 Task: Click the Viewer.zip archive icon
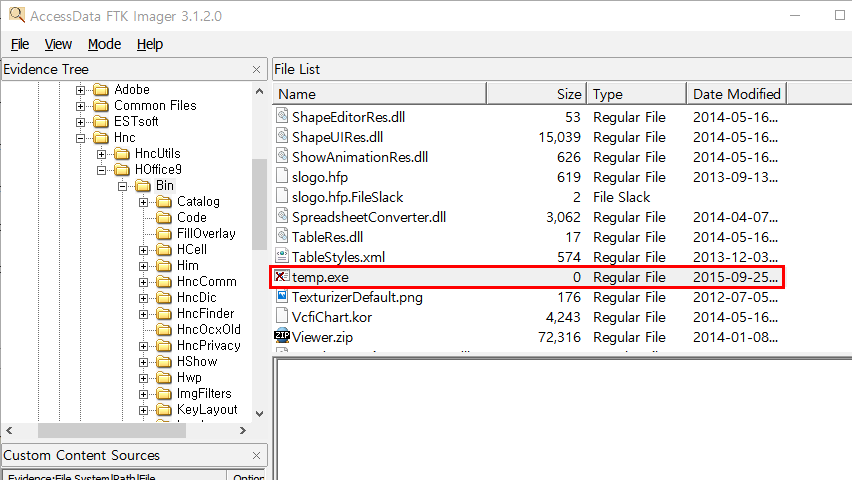[x=282, y=336]
